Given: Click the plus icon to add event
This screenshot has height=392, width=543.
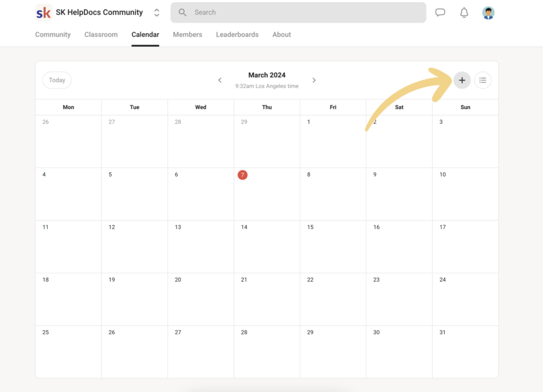Looking at the screenshot, I should click(x=462, y=80).
